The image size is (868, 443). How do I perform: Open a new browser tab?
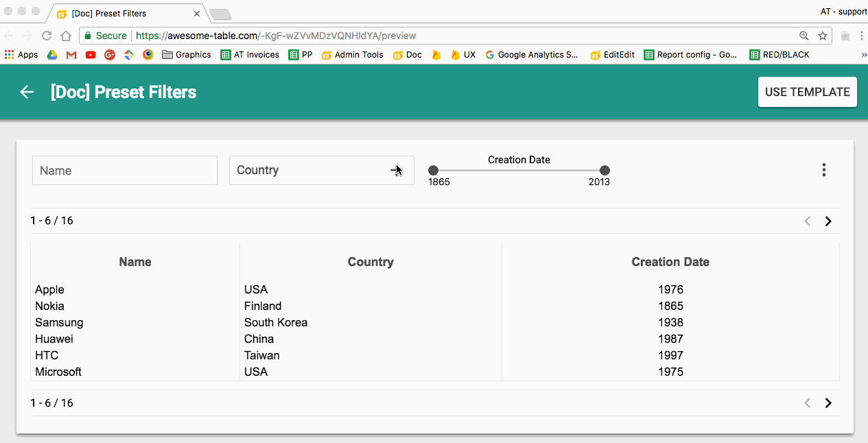[x=220, y=14]
